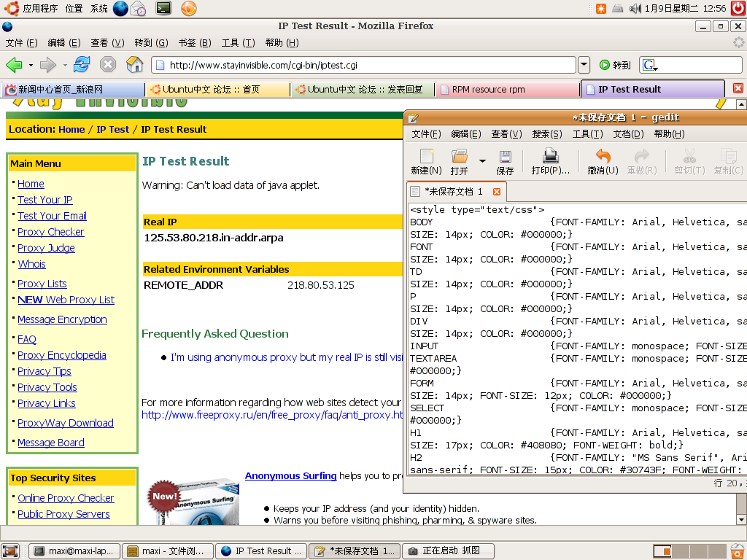
Task: Close the current Firefox tab with red X
Action: 738,88
